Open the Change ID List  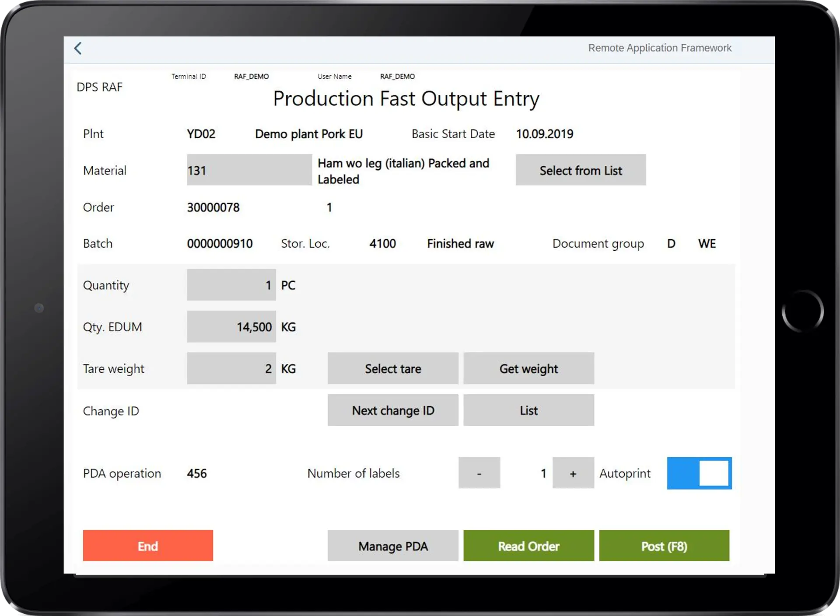click(x=528, y=410)
